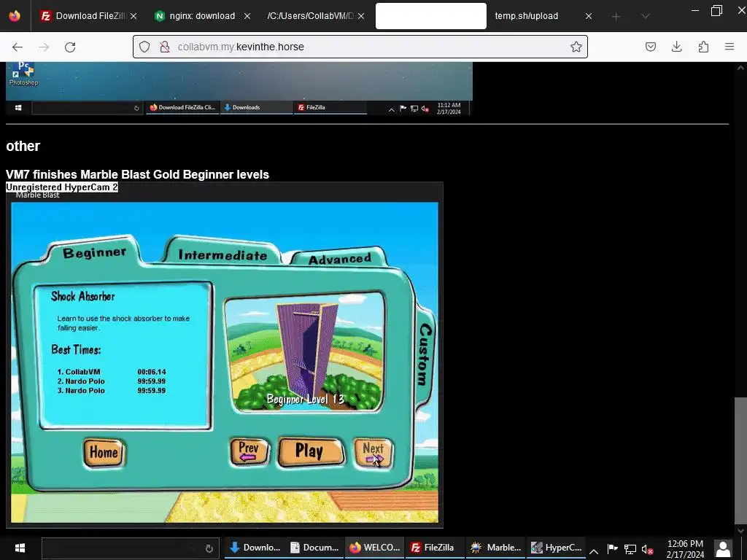Close the Download FileZilla tab
The image size is (747, 560).
pos(133,16)
